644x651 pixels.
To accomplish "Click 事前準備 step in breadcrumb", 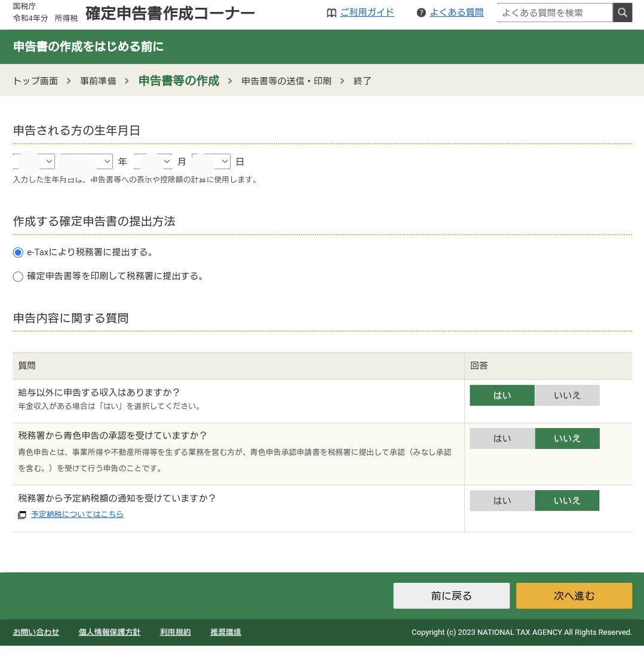I will coord(98,81).
